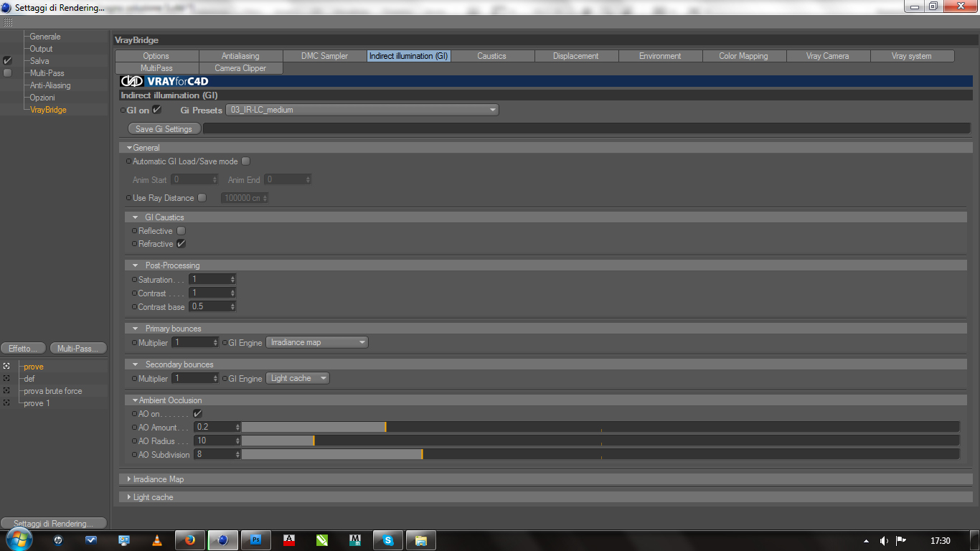This screenshot has height=551, width=980.
Task: Open the DMC Sampler tab
Action: 324,56
